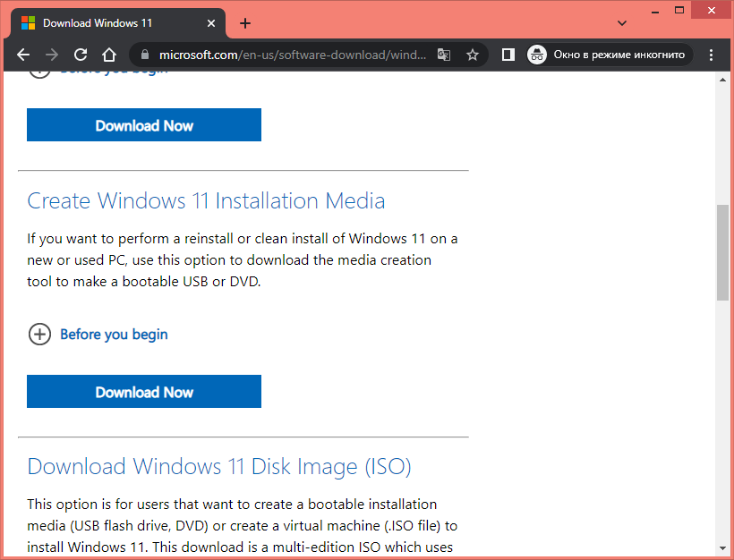Go back to the previous page
The height and width of the screenshot is (560, 734).
[23, 55]
